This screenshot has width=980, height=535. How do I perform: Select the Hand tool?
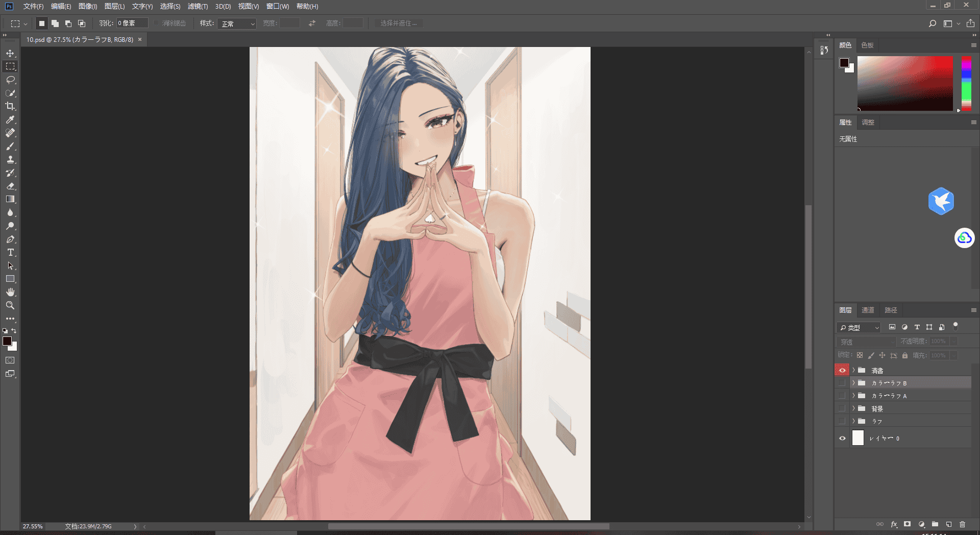10,292
